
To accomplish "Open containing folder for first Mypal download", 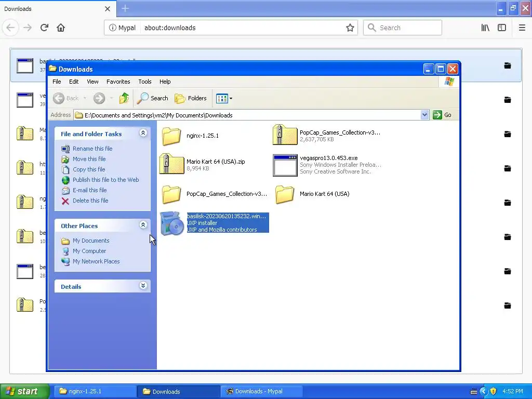I will 508,65.
